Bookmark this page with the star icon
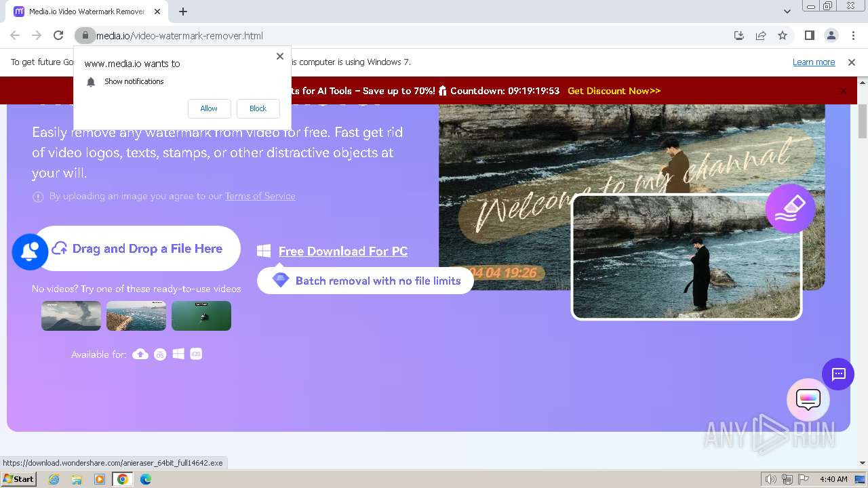Viewport: 868px width, 488px height. (x=783, y=35)
